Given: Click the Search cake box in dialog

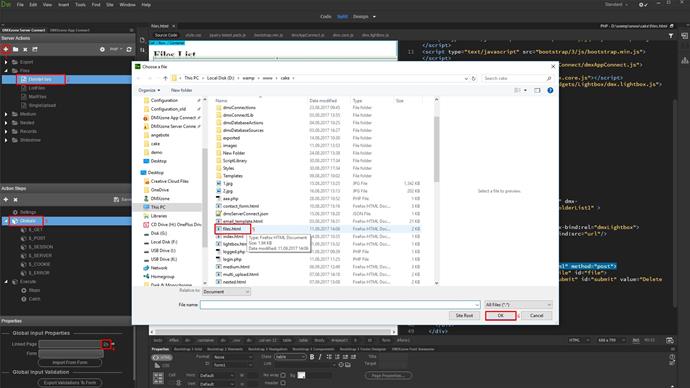Looking at the screenshot, I should pos(517,78).
